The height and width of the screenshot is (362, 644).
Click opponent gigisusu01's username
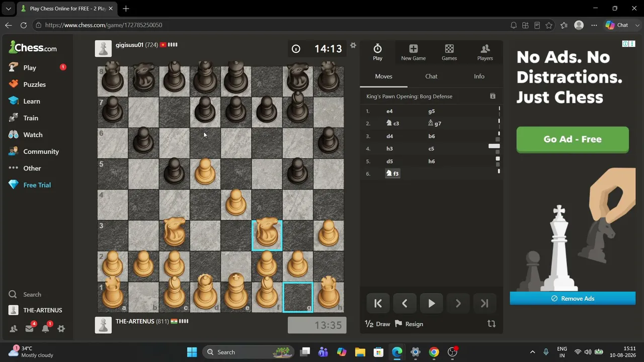129,45
